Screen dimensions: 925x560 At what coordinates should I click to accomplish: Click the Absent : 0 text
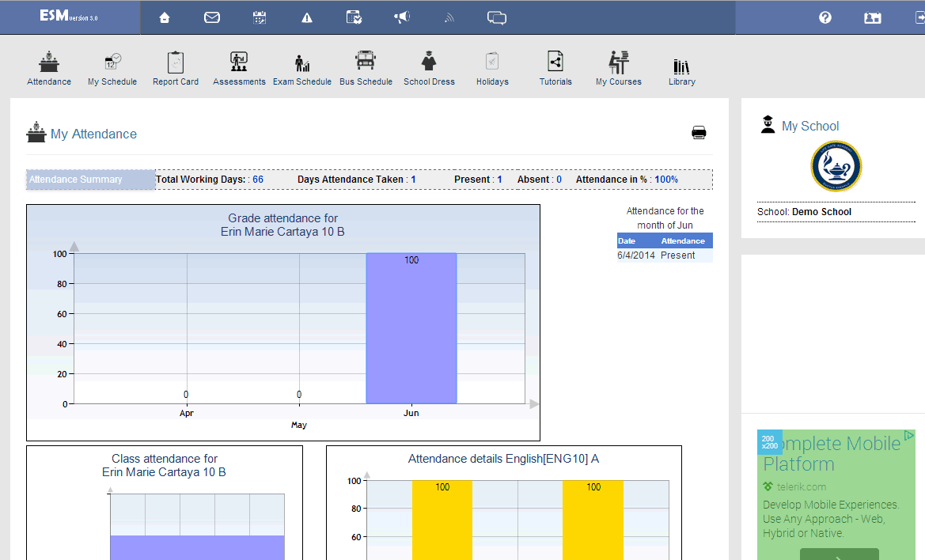point(539,180)
